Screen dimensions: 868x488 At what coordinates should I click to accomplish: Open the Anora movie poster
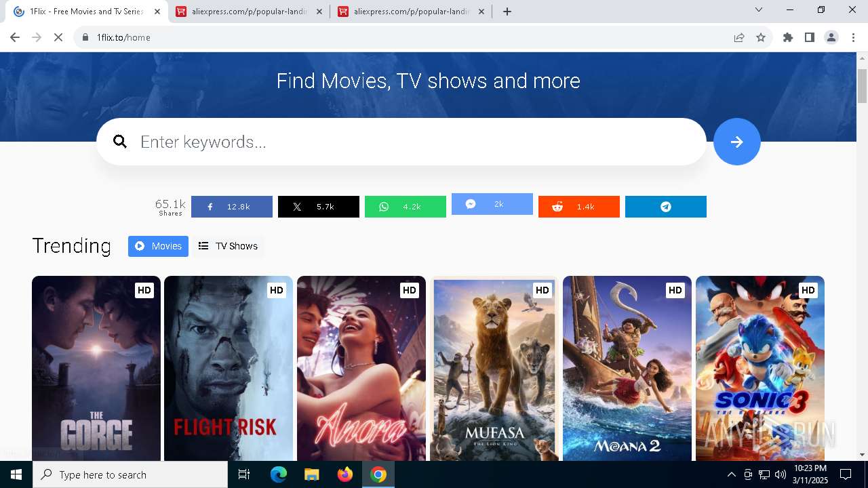361,368
